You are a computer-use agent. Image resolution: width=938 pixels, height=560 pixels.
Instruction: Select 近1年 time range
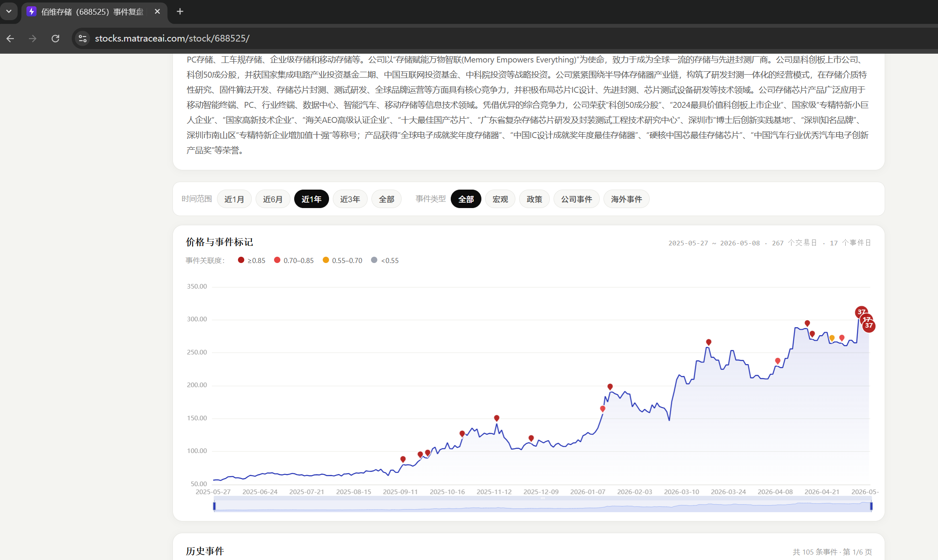click(311, 199)
